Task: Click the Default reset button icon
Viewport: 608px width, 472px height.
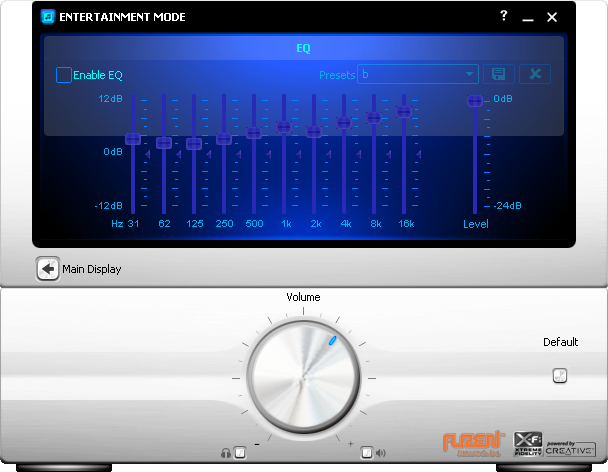Action: click(560, 376)
